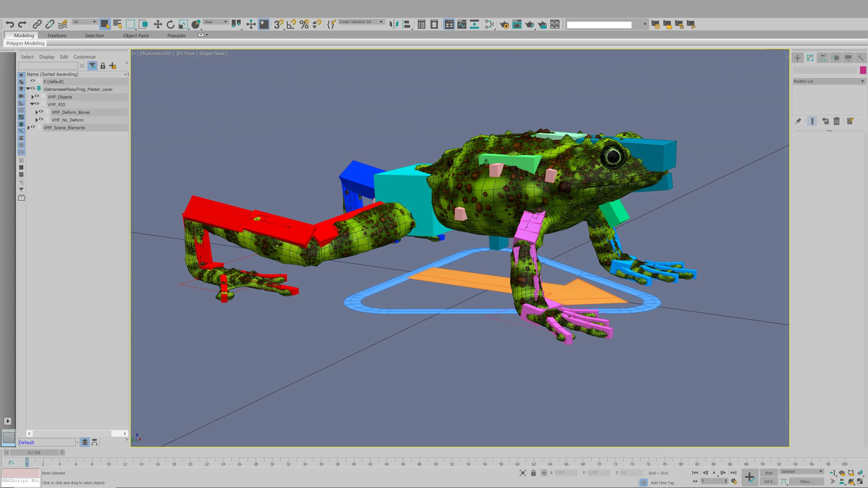
Task: Click the Unlink Selection icon
Action: pos(50,24)
